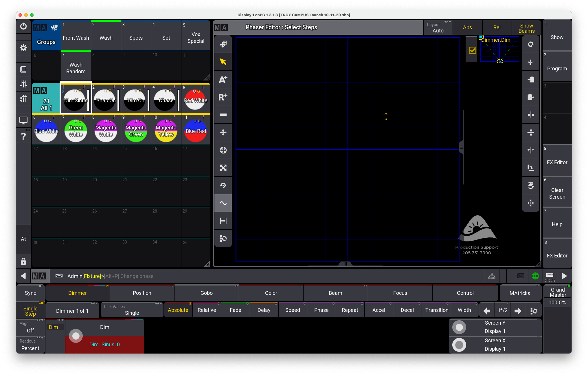Screen dimensions: 588x375
Task: Click the FX Editor button on right panel
Action: point(557,162)
